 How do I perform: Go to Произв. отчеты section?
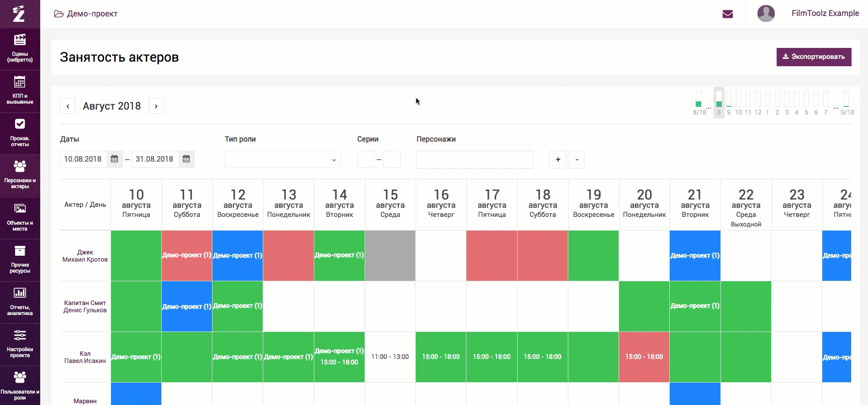coord(20,133)
